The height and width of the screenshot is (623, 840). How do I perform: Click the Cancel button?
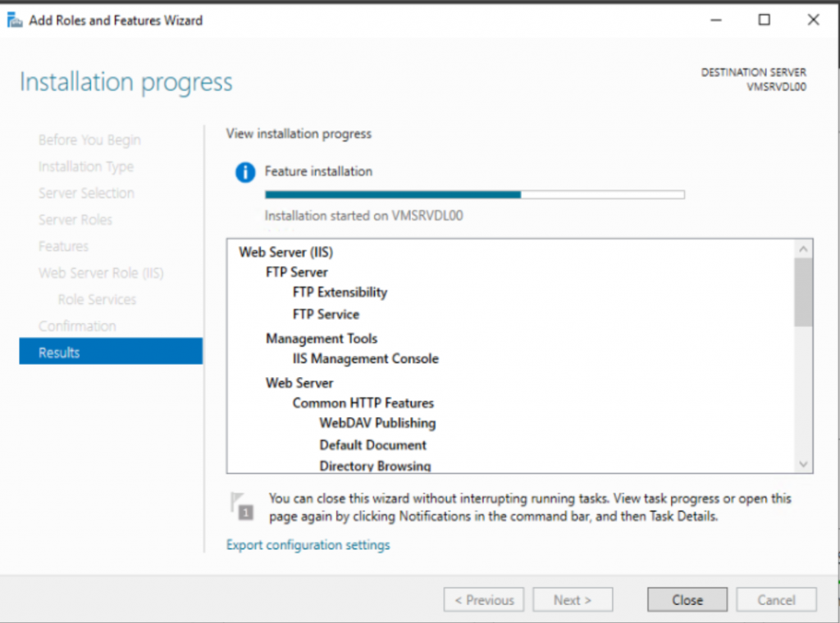pos(775,599)
